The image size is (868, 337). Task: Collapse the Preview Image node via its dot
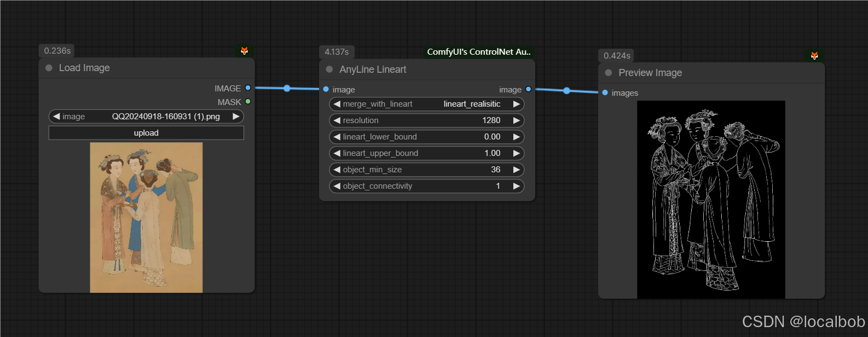(x=609, y=73)
